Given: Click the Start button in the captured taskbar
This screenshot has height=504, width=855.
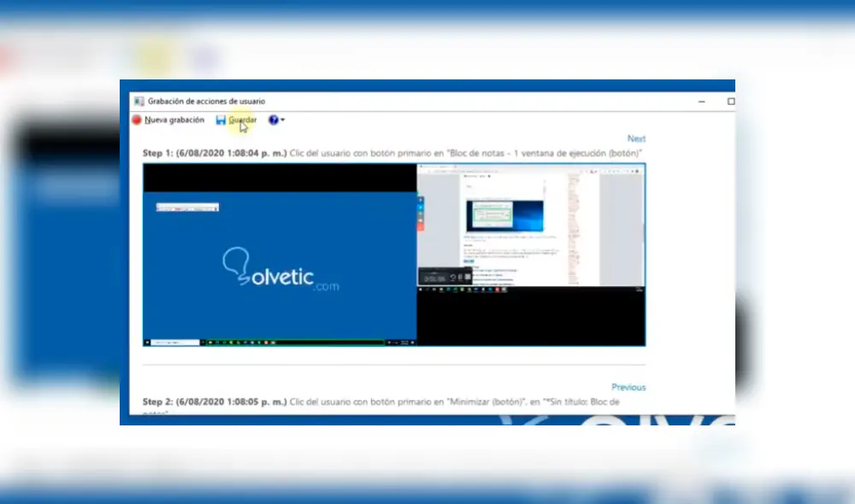Looking at the screenshot, I should click(x=147, y=343).
